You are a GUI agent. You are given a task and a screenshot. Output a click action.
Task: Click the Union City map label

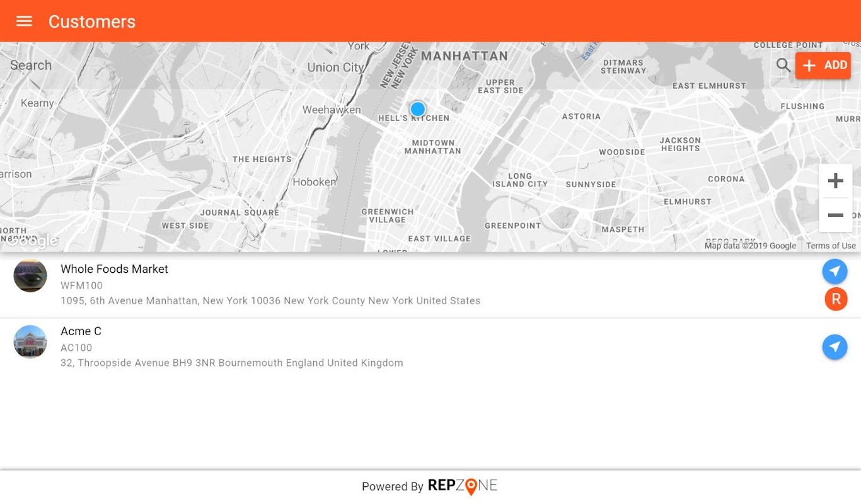click(x=336, y=67)
